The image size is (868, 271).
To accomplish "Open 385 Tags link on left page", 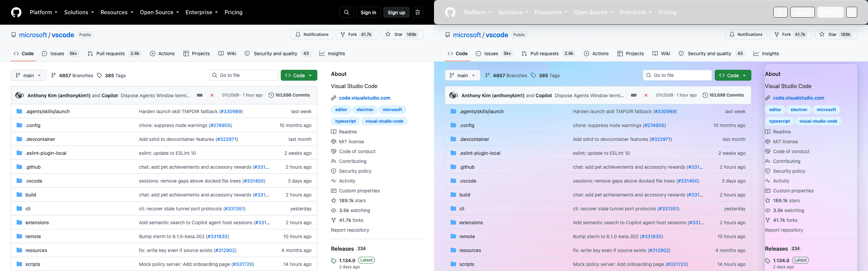I will click(111, 75).
